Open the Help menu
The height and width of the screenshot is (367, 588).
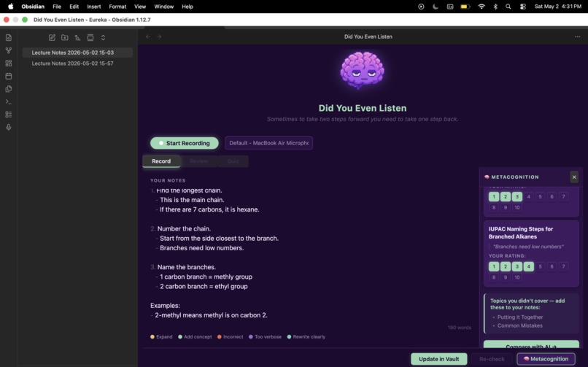point(187,7)
